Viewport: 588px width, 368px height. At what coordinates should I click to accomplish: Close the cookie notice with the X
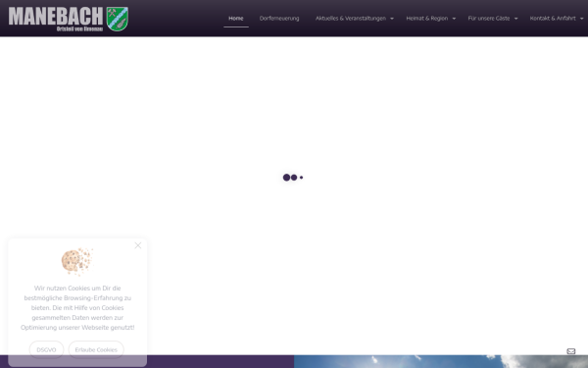click(138, 245)
